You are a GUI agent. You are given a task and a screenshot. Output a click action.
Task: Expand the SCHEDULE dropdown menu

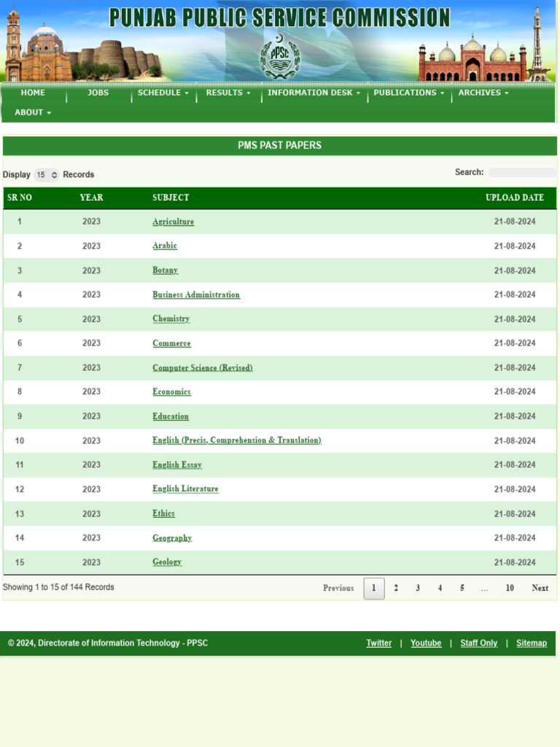pos(163,93)
